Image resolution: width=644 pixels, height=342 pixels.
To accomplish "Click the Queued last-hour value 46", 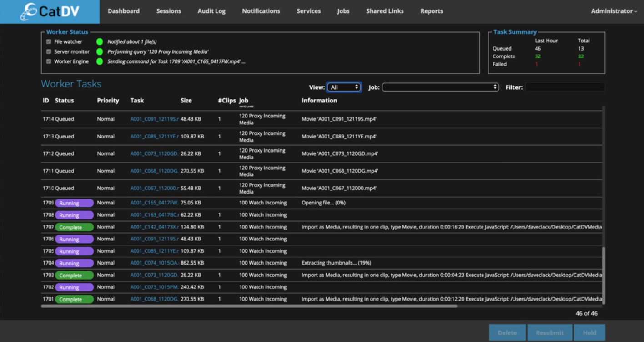I will click(x=538, y=49).
